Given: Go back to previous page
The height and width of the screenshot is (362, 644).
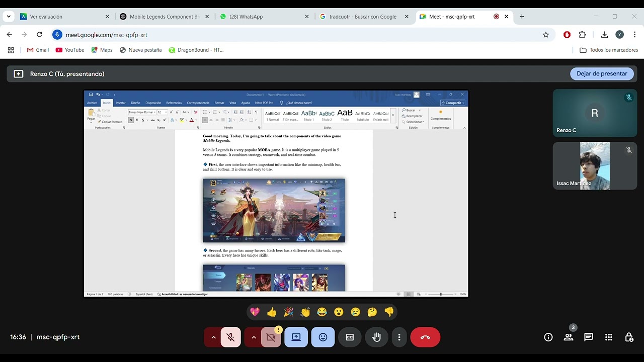Looking at the screenshot, I should coord(9,35).
